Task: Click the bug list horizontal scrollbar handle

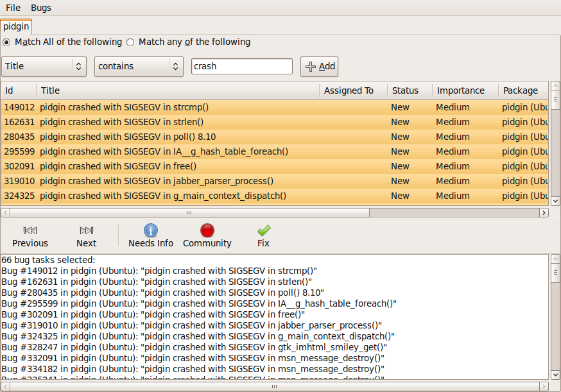Action: pyautogui.click(x=189, y=212)
